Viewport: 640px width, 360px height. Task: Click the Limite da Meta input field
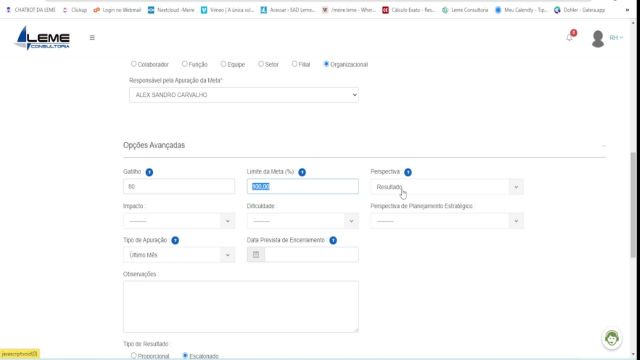pos(302,187)
